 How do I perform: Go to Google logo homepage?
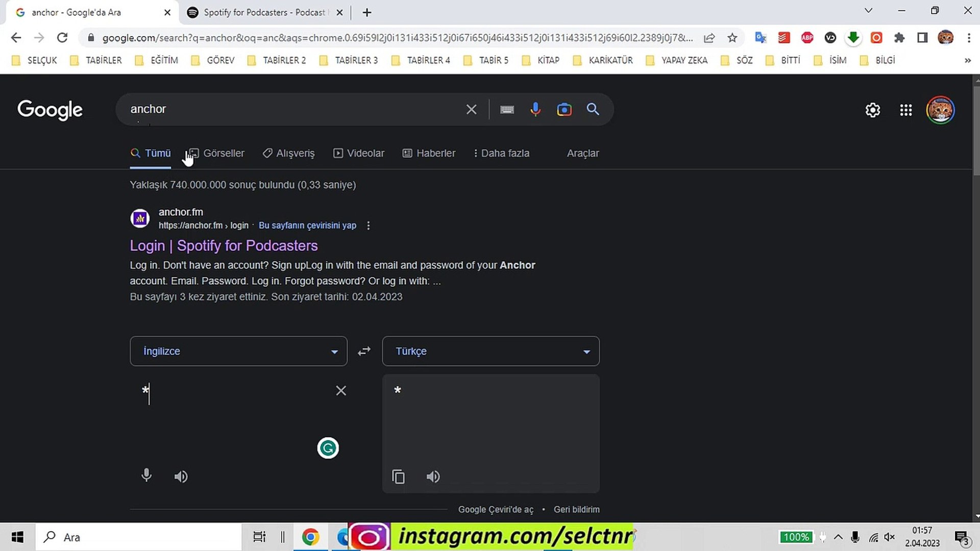pyautogui.click(x=50, y=110)
